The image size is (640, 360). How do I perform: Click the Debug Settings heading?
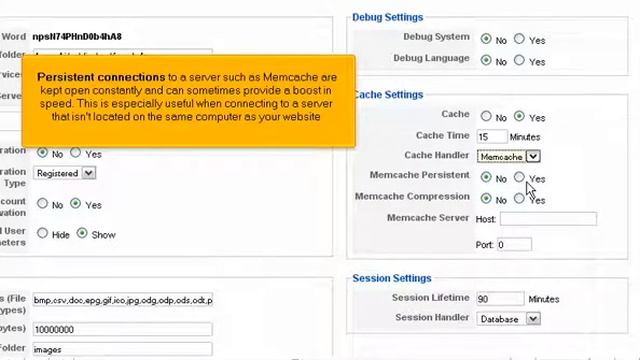point(387,17)
